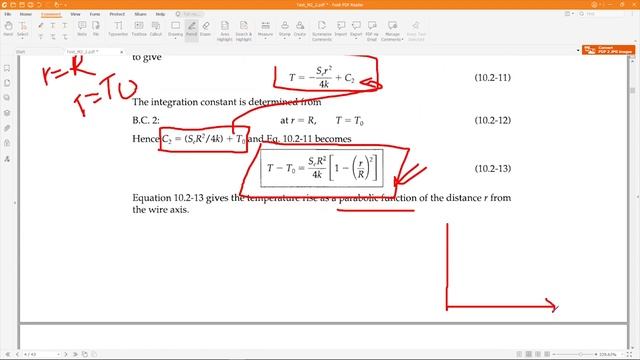This screenshot has height=360, width=640.
Task: Choose the Callout tool
Action: (156, 29)
